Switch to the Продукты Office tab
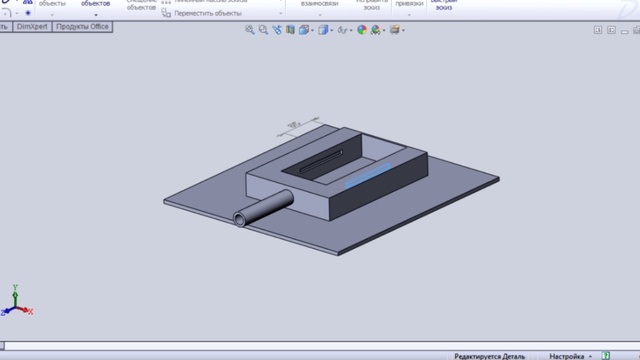 pos(82,27)
